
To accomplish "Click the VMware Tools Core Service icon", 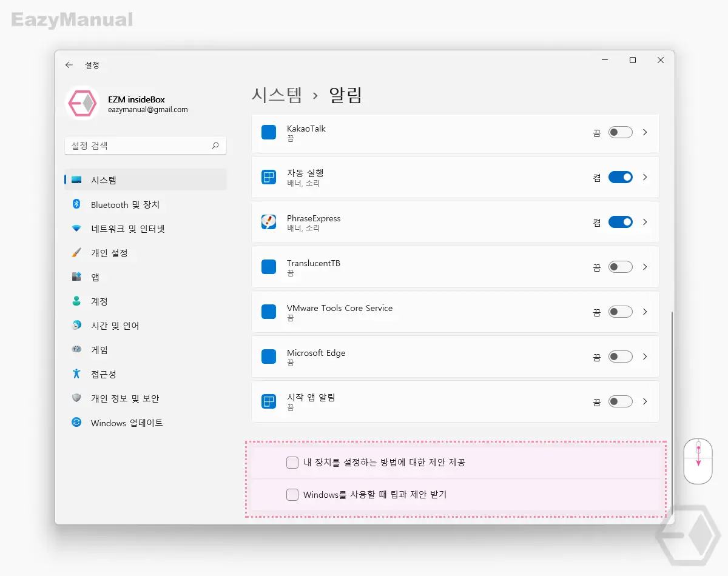I will pyautogui.click(x=269, y=312).
